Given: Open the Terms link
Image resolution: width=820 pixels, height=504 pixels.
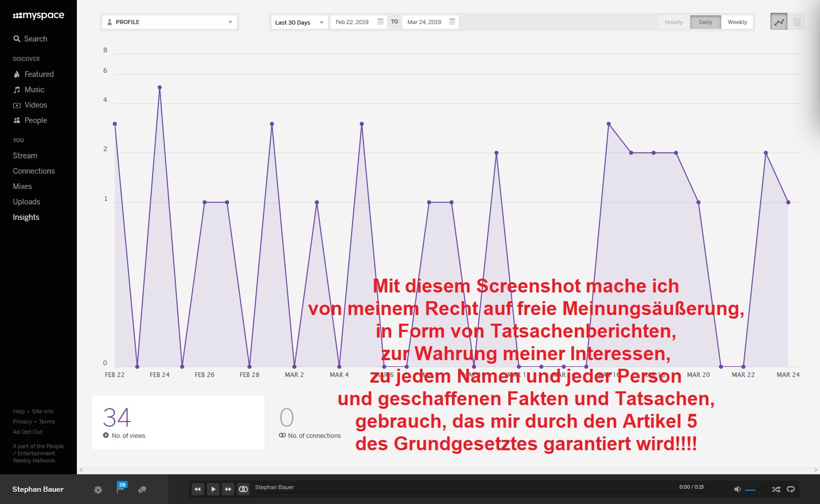Looking at the screenshot, I should click(x=47, y=422).
